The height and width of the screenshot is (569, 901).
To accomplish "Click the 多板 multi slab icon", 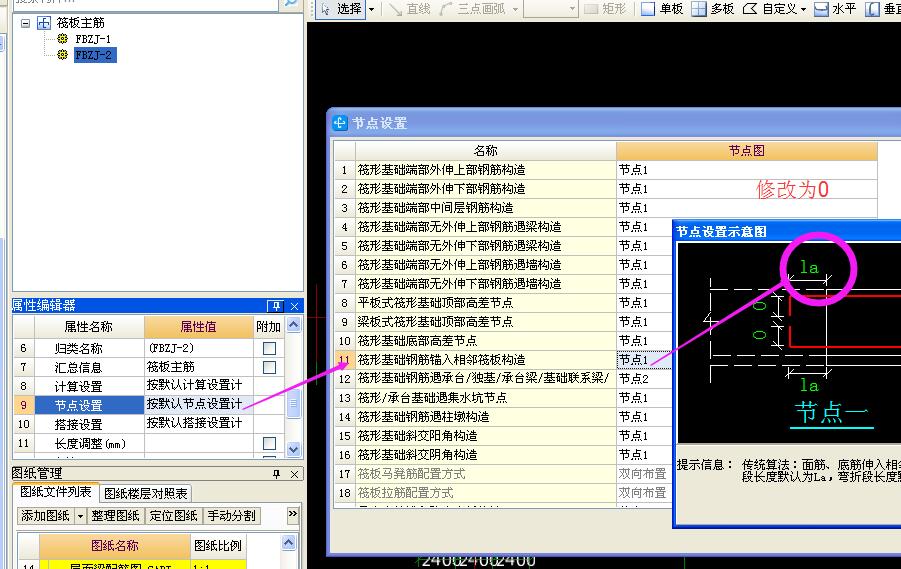I will click(698, 9).
